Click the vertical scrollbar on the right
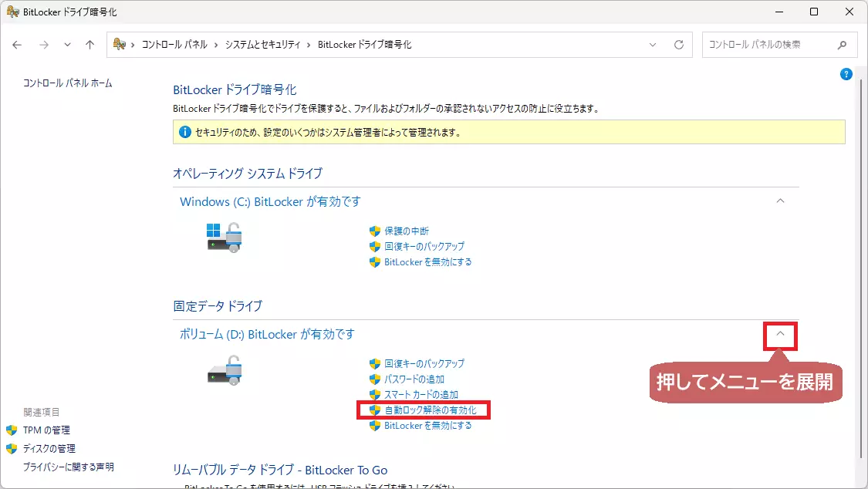 [861, 268]
